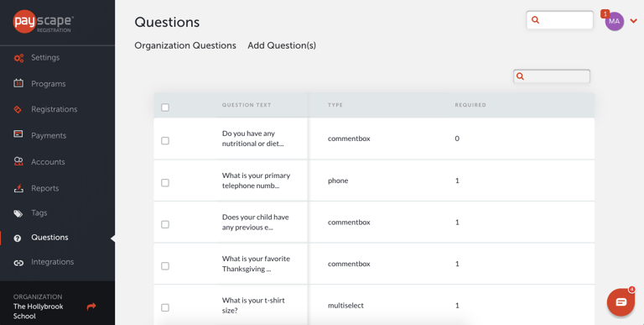Focus the top global search field
Image resolution: width=644 pixels, height=325 pixels.
pos(560,20)
